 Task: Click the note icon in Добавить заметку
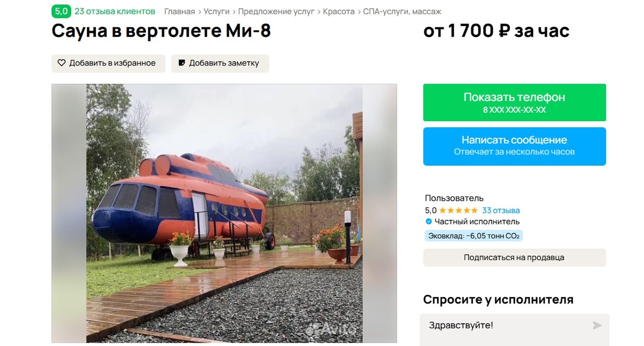182,63
